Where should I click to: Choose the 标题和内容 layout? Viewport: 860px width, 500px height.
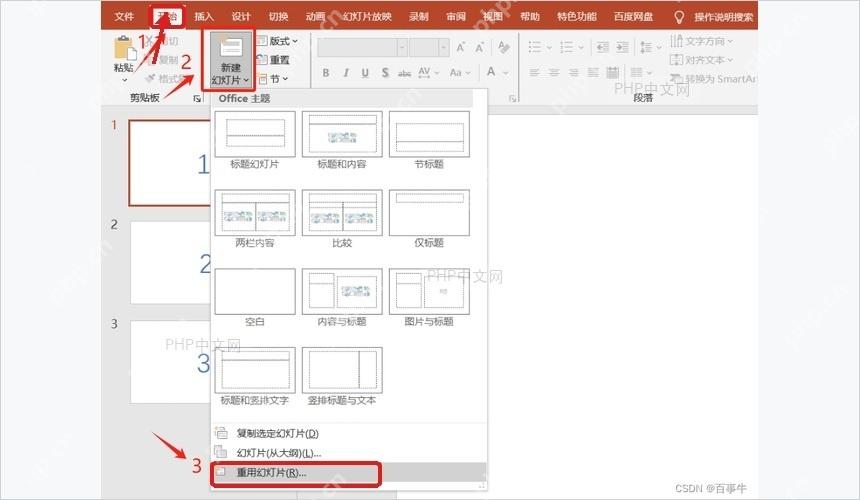[342, 140]
